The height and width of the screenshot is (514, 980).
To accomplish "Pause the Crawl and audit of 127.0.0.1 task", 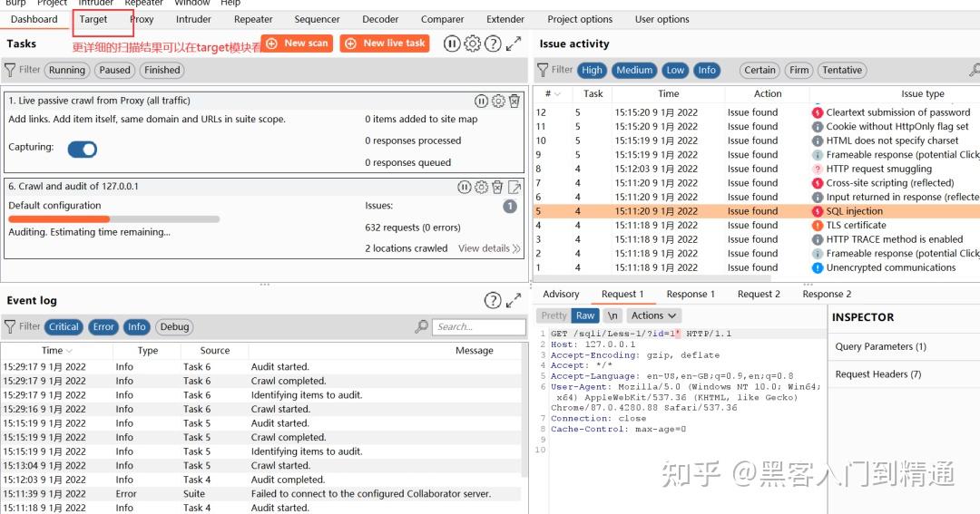I will tap(465, 187).
